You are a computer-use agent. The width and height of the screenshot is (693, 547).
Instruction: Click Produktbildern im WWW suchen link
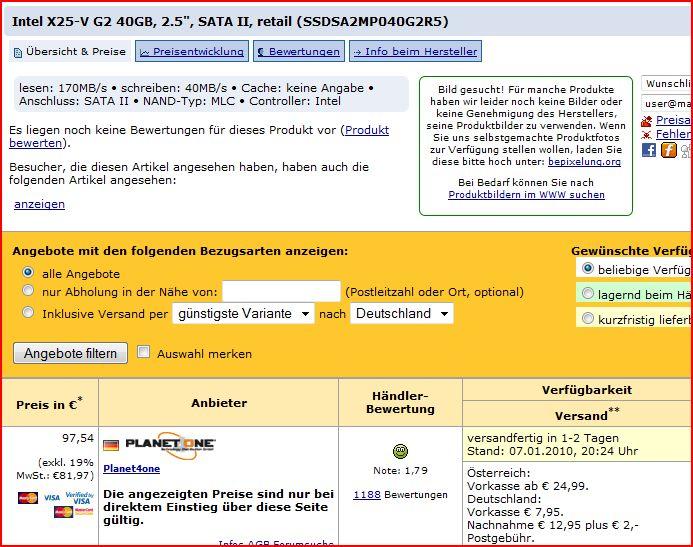point(526,195)
